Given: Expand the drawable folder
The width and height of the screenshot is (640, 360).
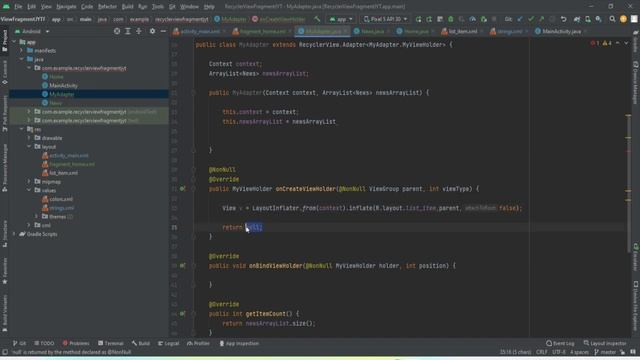Looking at the screenshot, I should pyautogui.click(x=29, y=138).
